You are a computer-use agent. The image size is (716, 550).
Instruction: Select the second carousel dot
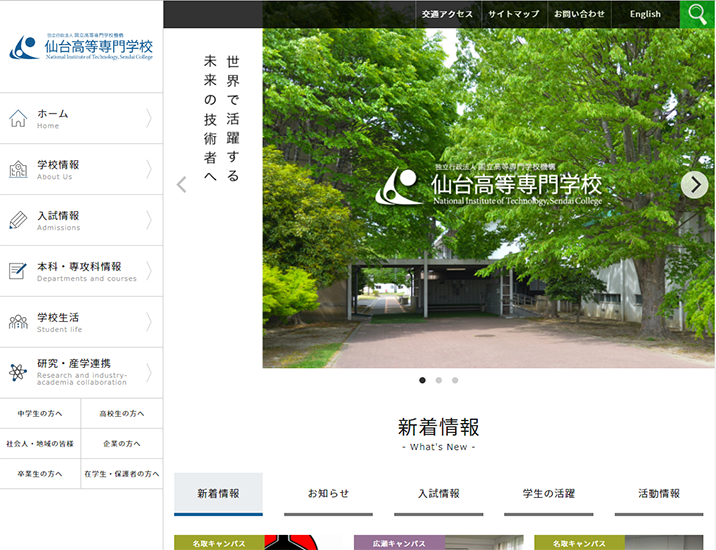coord(439,380)
